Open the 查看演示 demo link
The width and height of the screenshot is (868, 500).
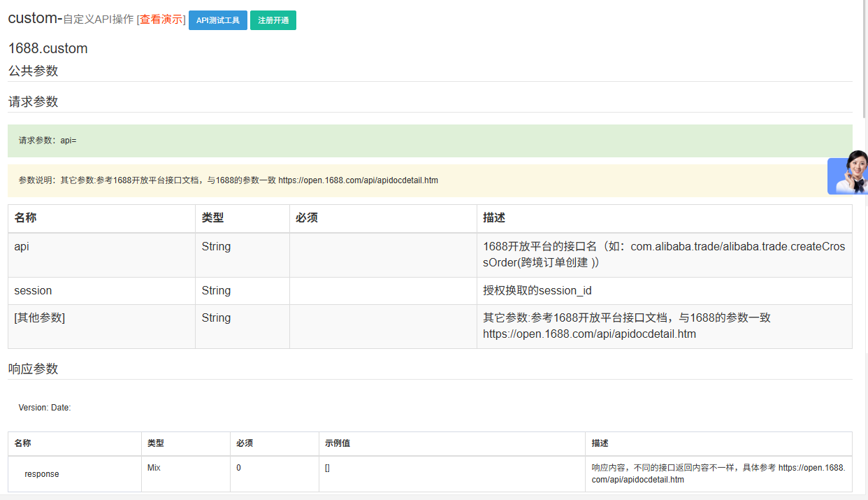(x=161, y=20)
